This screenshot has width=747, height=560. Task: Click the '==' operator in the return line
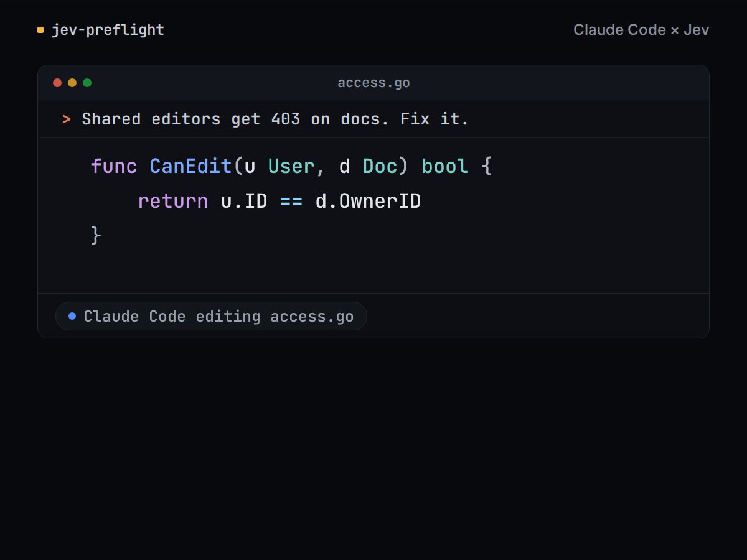pyautogui.click(x=291, y=202)
